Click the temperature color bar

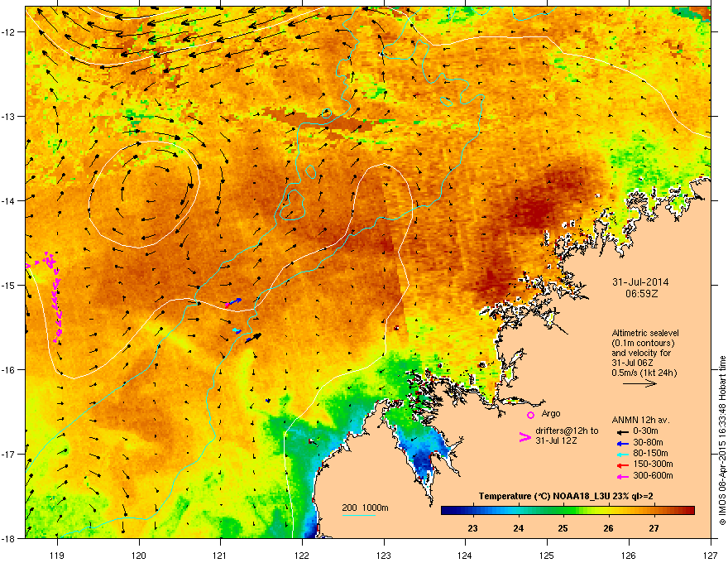pyautogui.click(x=568, y=511)
